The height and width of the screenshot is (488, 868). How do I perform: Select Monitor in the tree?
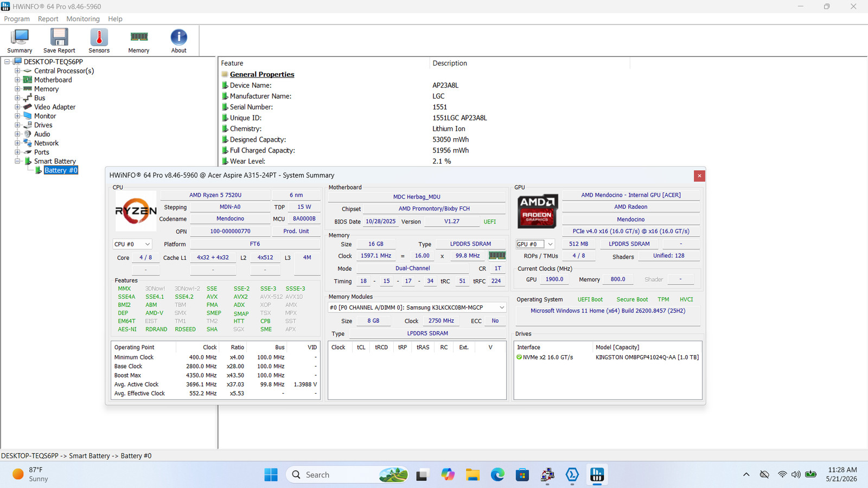click(45, 116)
